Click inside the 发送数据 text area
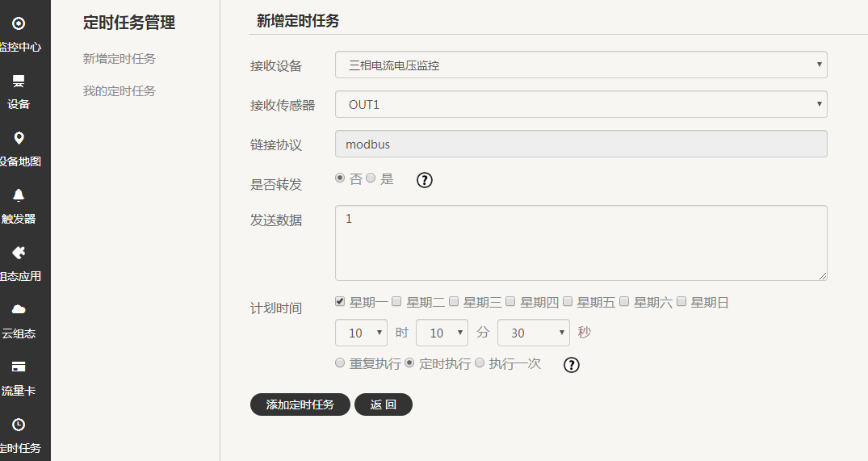This screenshot has height=461, width=868. [x=581, y=242]
